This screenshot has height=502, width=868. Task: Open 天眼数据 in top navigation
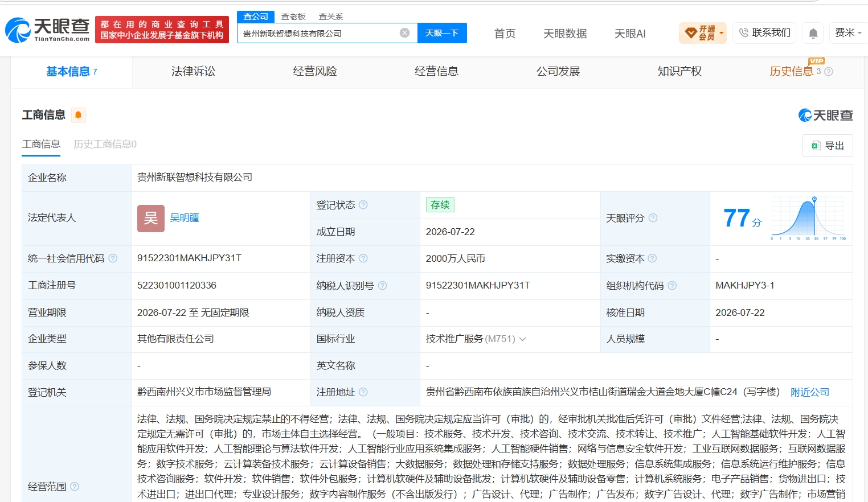[565, 34]
